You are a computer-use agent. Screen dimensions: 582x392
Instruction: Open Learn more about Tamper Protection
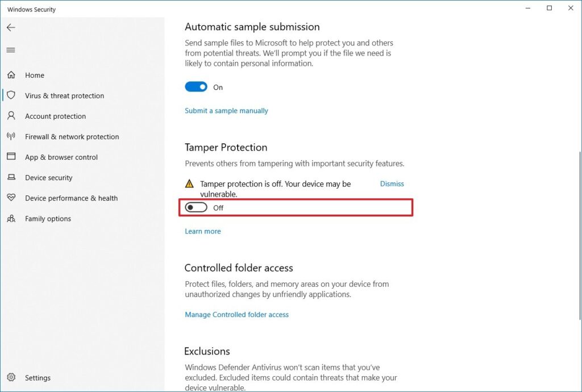coord(203,231)
